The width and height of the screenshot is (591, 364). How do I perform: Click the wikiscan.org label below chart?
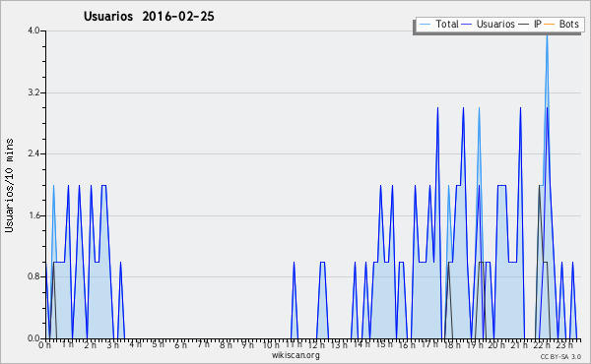(x=295, y=355)
